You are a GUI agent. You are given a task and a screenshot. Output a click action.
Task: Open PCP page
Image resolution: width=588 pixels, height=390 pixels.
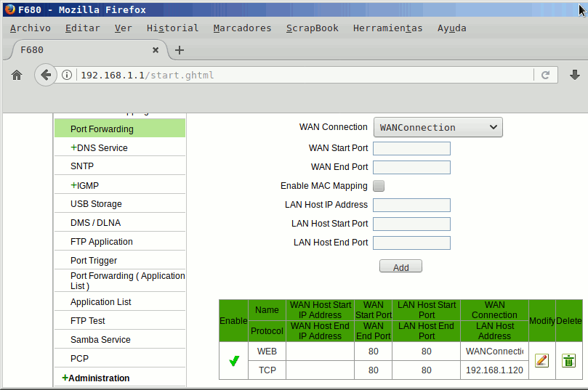(79, 359)
